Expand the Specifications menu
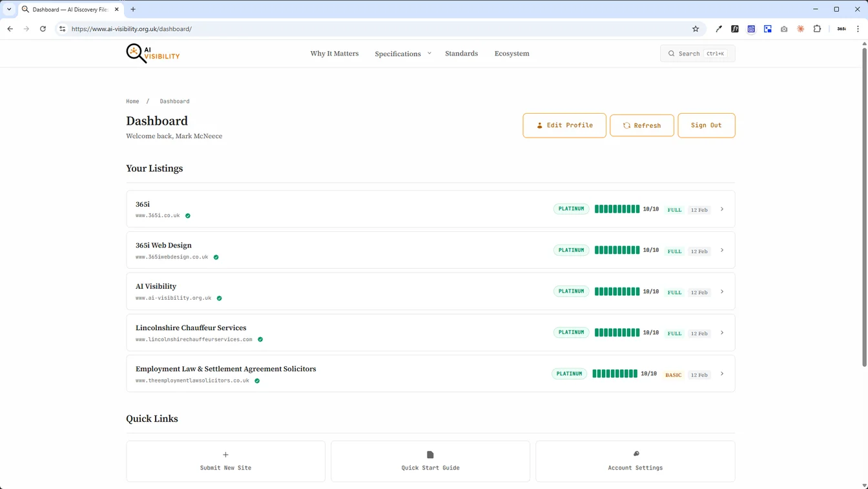Viewport: 868px width, 489px height. point(403,54)
